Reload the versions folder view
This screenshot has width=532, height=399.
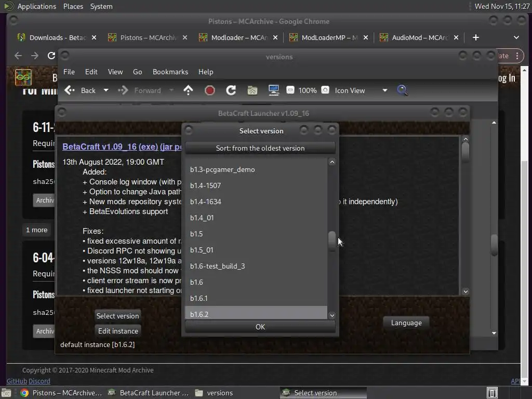click(231, 90)
